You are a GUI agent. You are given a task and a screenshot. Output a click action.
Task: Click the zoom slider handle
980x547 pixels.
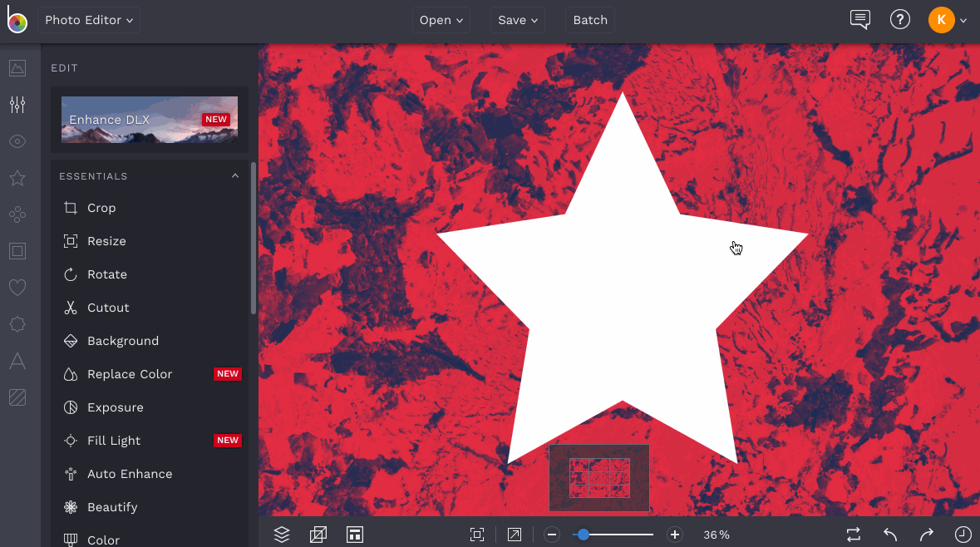pyautogui.click(x=584, y=535)
